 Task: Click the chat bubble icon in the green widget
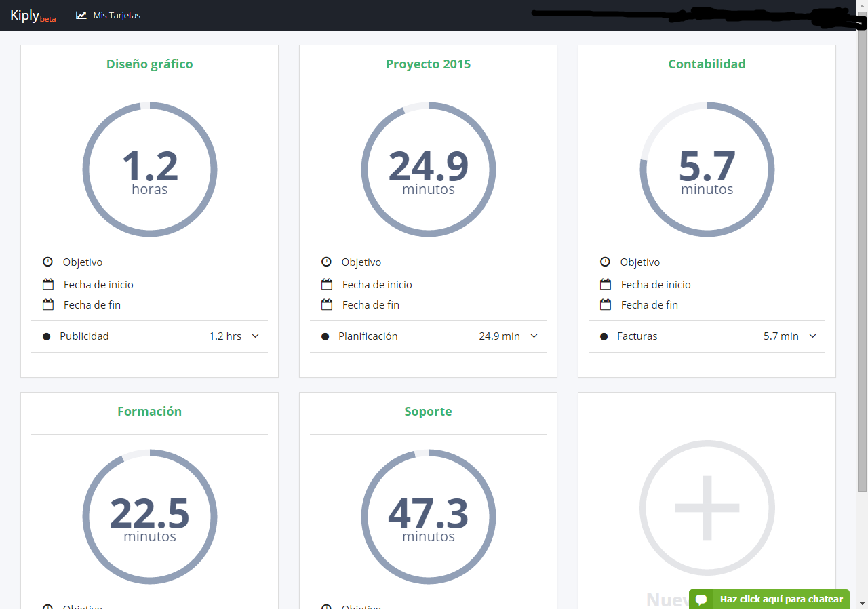point(701,599)
